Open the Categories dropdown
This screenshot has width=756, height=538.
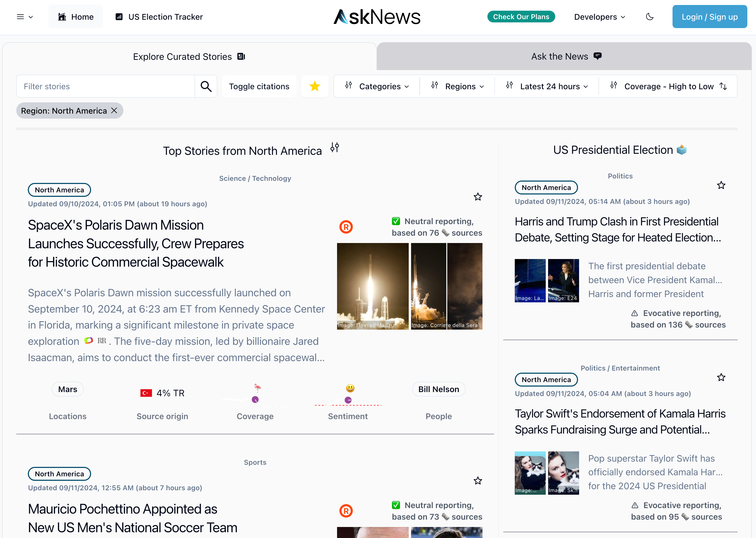(x=376, y=86)
